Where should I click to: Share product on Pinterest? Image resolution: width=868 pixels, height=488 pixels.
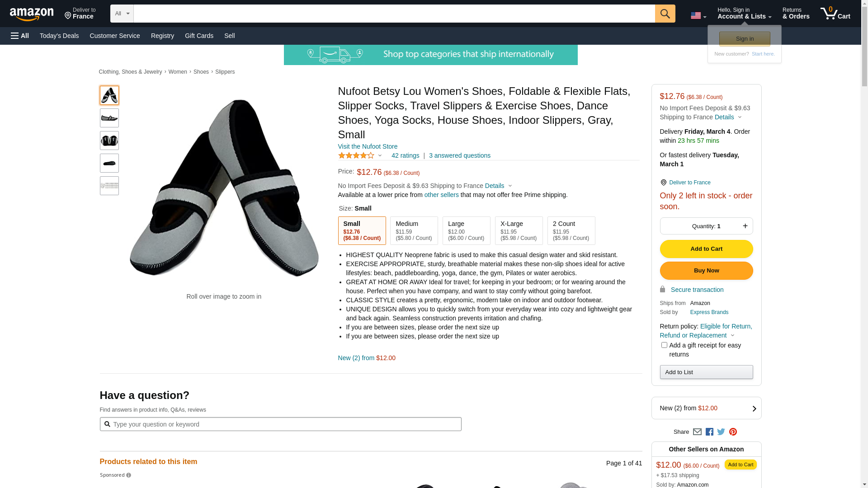pyautogui.click(x=733, y=432)
